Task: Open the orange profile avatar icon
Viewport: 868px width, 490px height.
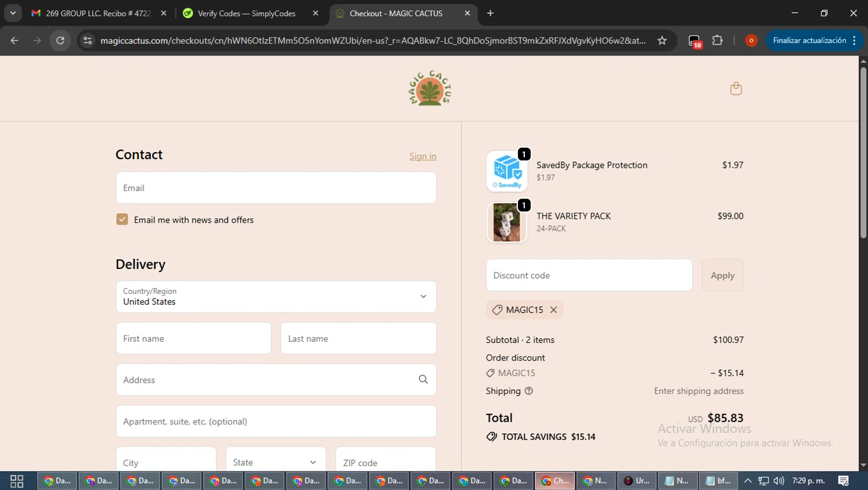Action: (x=751, y=40)
